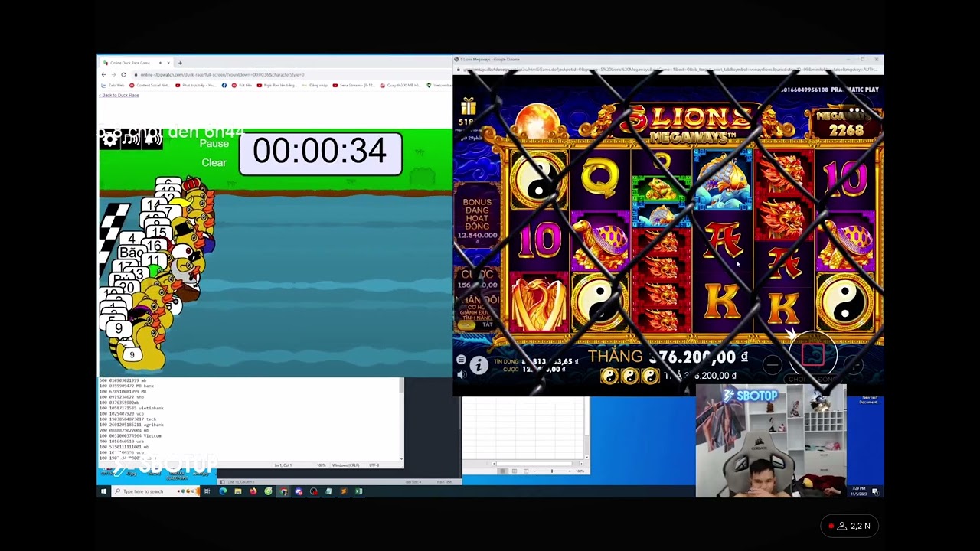Screen dimensions: 980x551
Task: Open Chrome from the taskbar
Action: [x=283, y=491]
